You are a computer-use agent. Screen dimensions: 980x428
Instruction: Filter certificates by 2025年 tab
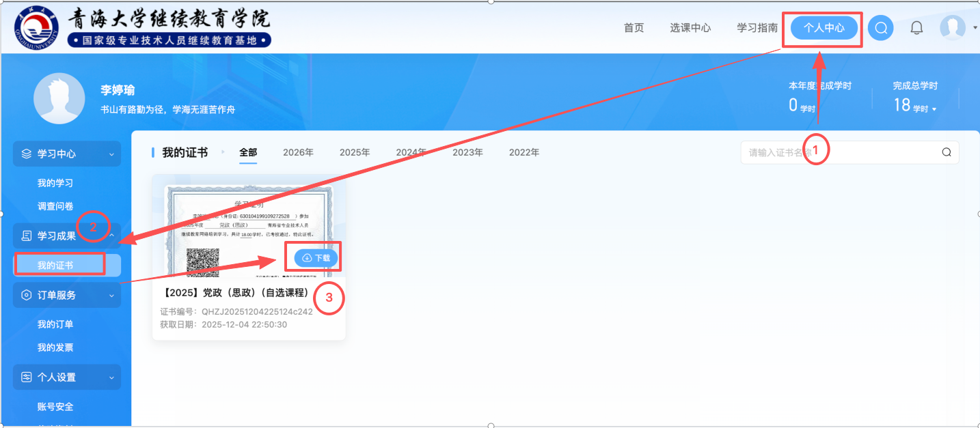coord(355,152)
